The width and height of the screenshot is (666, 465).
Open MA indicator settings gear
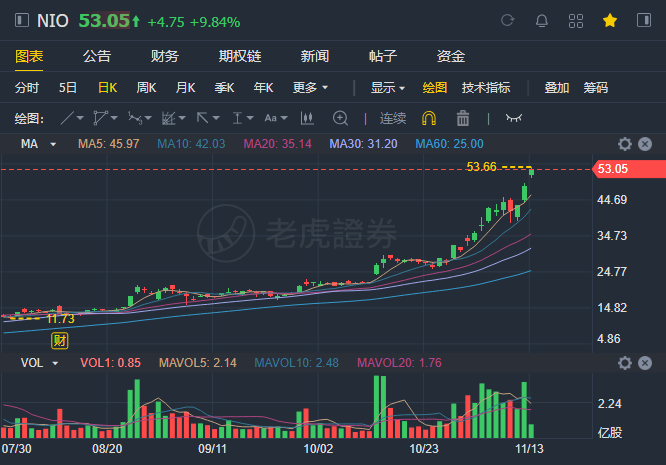coord(625,144)
